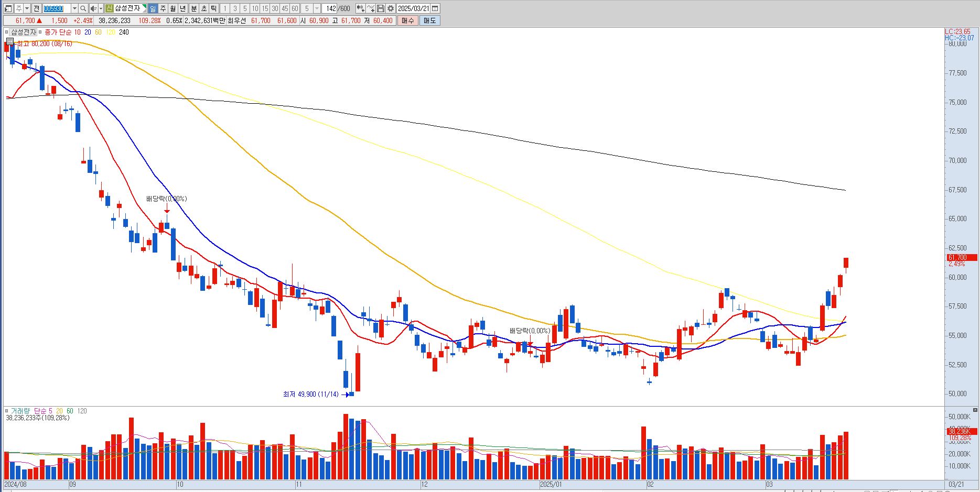Save the chart with floppy disk icon
980x492 pixels.
381,8
